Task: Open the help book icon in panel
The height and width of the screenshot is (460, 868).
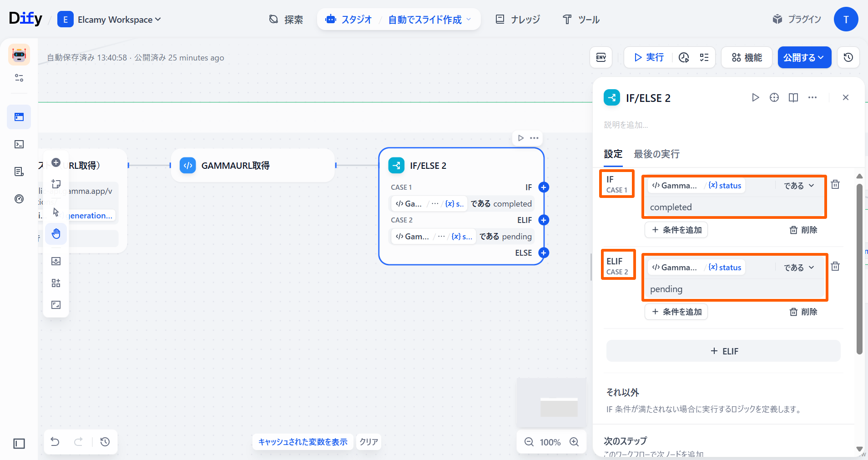Action: pos(793,98)
